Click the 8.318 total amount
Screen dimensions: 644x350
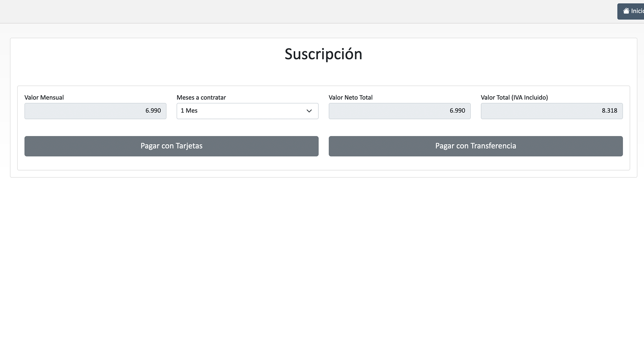coord(609,111)
